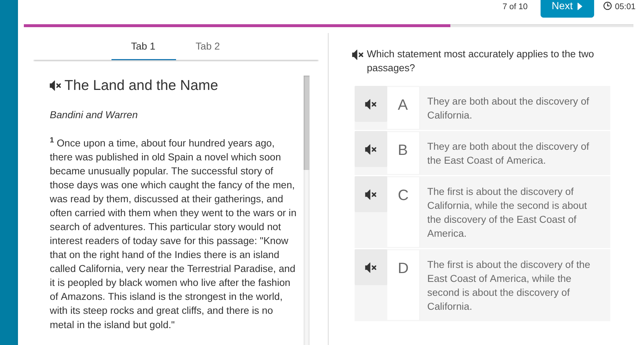Image resolution: width=644 pixels, height=345 pixels.
Task: Select answer letter B
Action: (403, 150)
